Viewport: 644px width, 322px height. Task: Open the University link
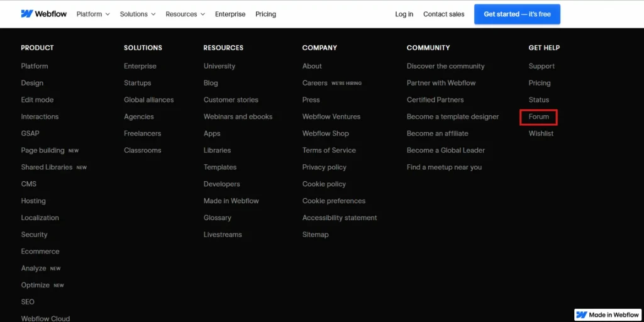(x=219, y=66)
